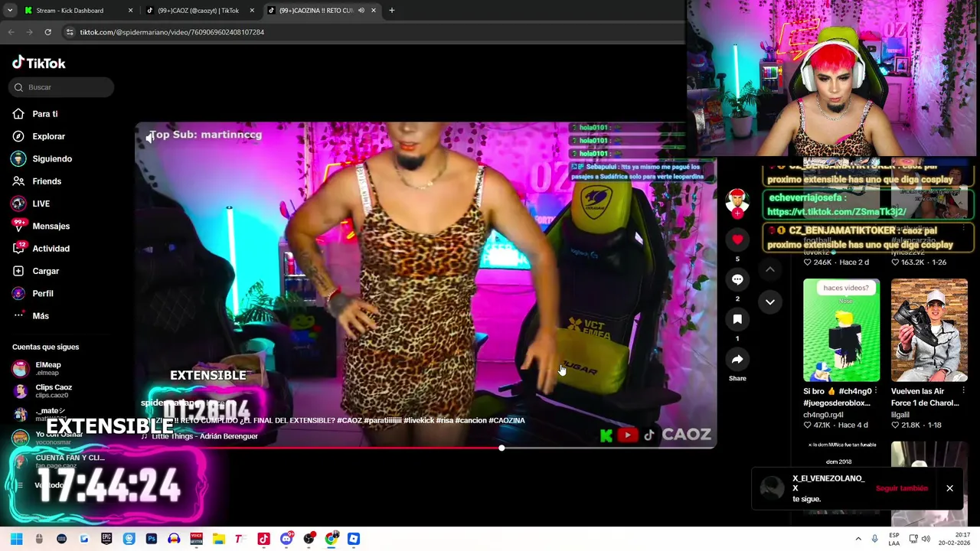Open File Explorer from taskbar

click(x=218, y=539)
